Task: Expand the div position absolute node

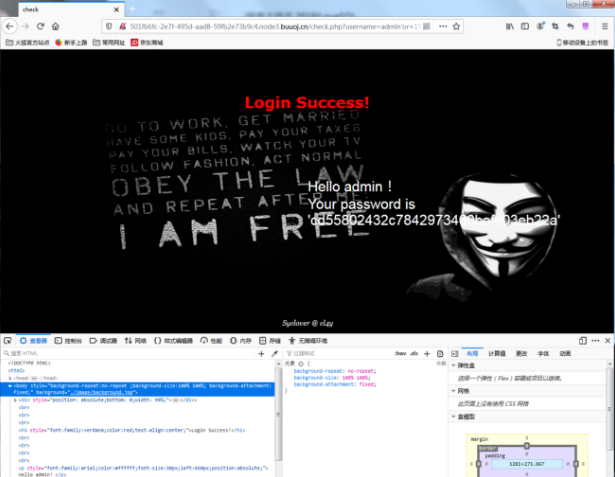Action: 15,400
